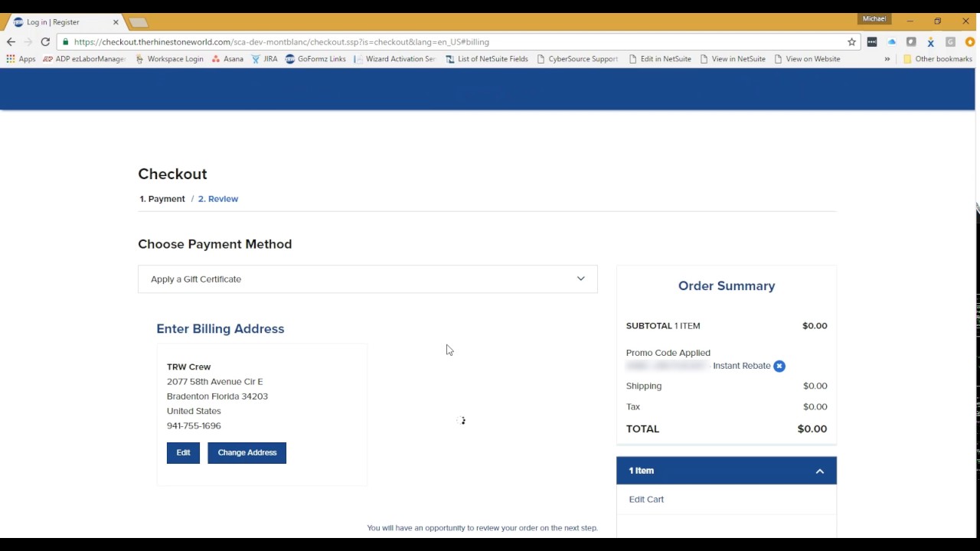Screen dimensions: 980x551
Task: Remove the applied promo code
Action: pyautogui.click(x=779, y=366)
